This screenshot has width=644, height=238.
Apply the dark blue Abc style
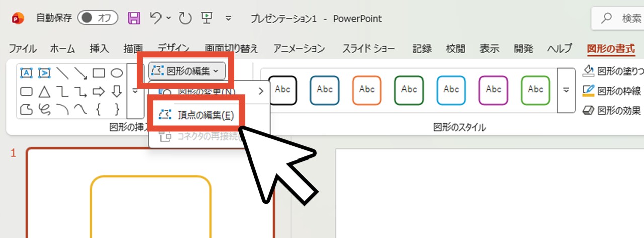325,90
